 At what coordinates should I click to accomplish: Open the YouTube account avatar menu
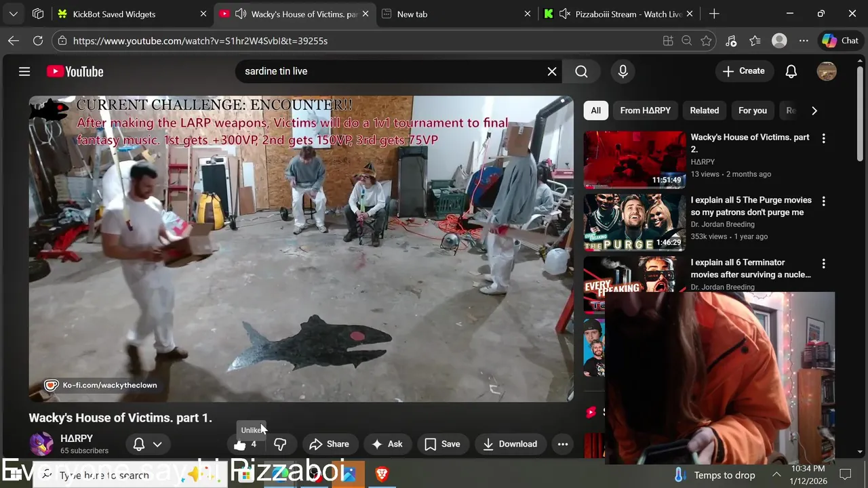(827, 71)
